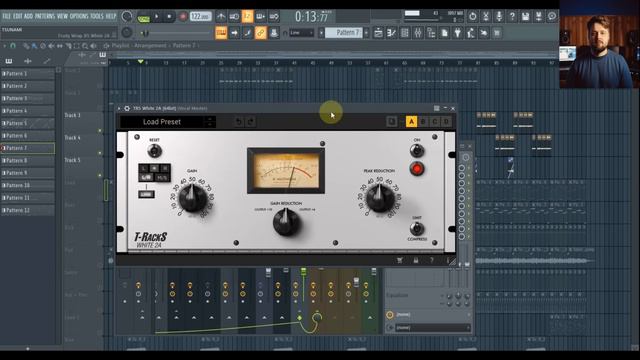The width and height of the screenshot is (640, 360).
Task: Select Pattern 7 in pattern list
Action: point(27,148)
